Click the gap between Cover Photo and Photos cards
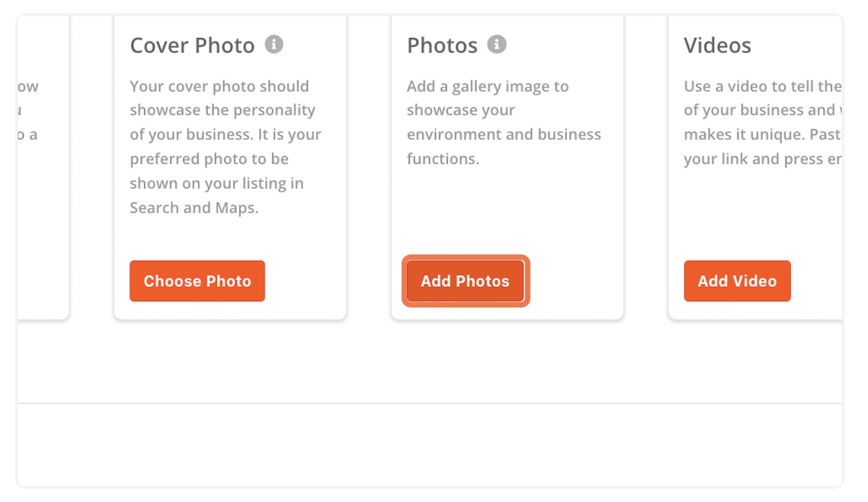868x502 pixels. tap(369, 165)
